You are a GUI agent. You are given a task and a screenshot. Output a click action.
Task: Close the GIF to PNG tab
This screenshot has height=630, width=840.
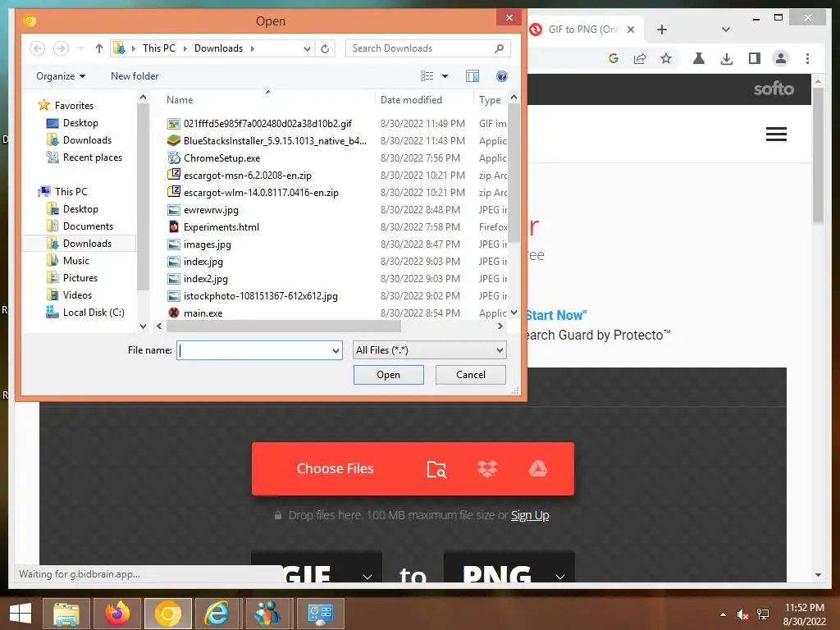631,30
